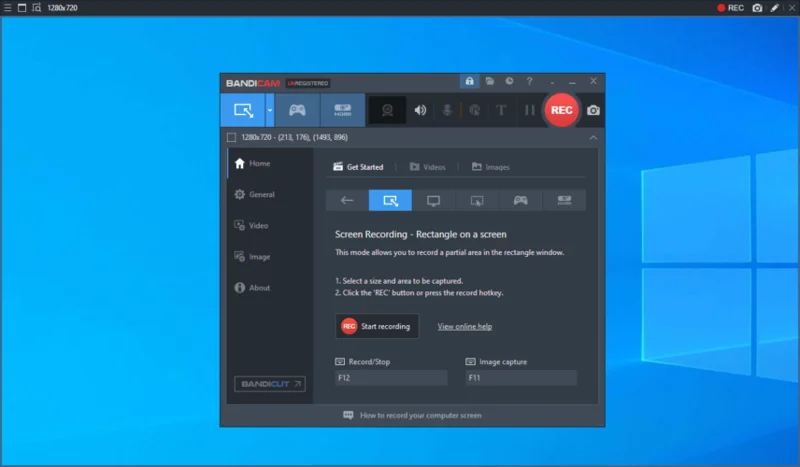Open the Image settings section
The height and width of the screenshot is (467, 800).
click(x=270, y=257)
